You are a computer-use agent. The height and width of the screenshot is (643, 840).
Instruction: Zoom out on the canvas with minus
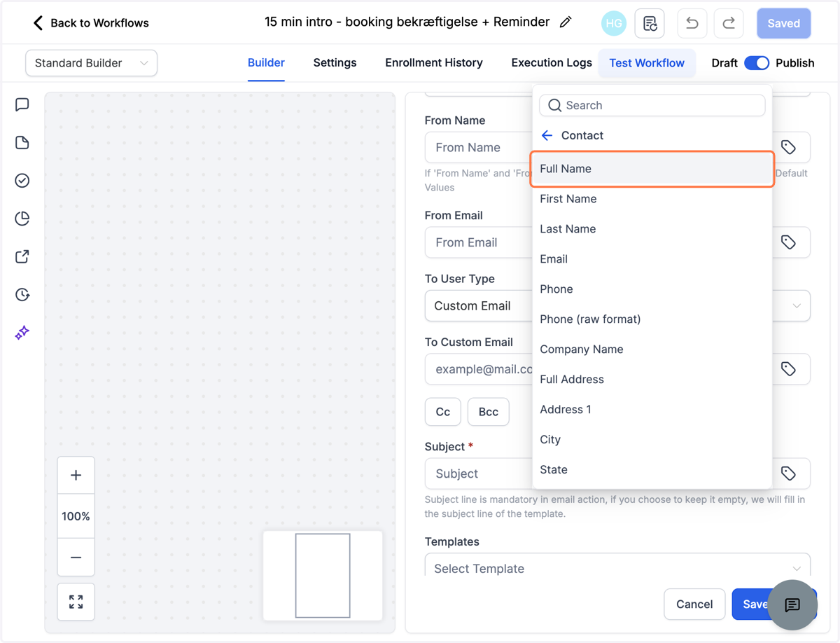(76, 558)
